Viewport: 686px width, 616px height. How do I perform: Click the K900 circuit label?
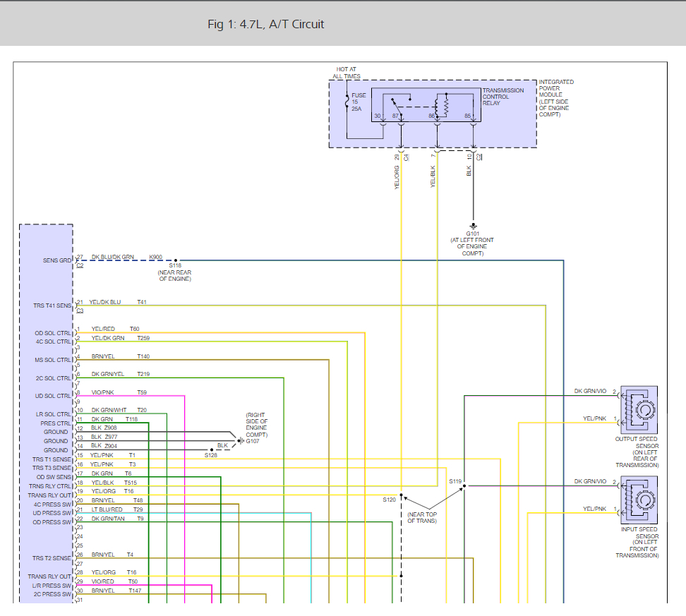coord(155,258)
